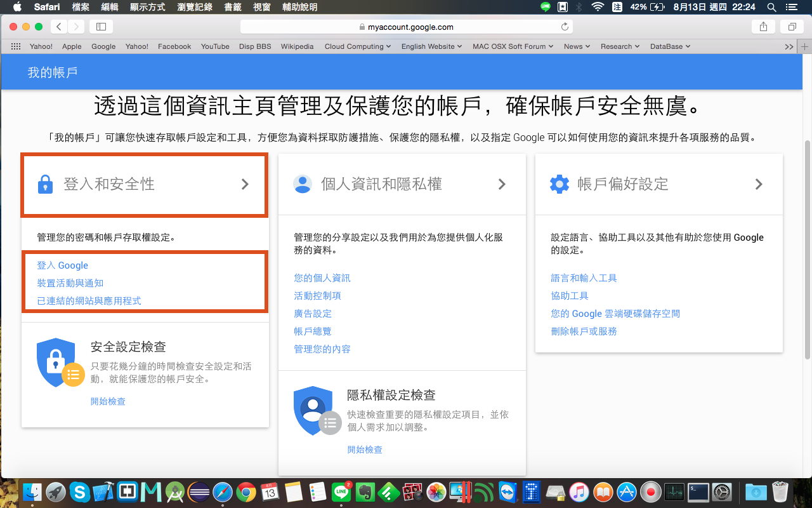This screenshot has width=812, height=508.
Task: Open the English Website bookmarks dropdown
Action: pos(432,46)
